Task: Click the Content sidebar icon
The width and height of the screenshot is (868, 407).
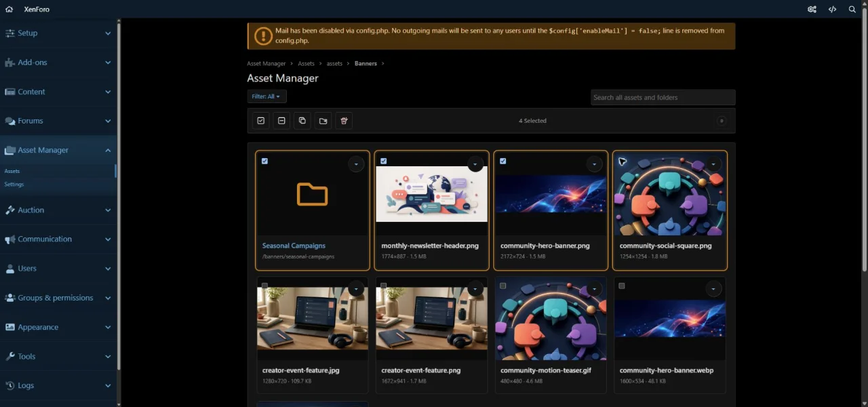Action: (x=10, y=92)
